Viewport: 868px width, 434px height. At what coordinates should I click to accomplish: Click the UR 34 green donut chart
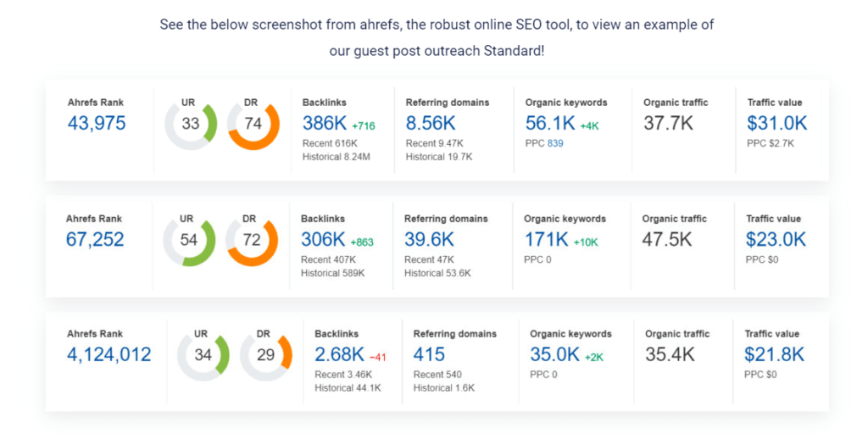pos(203,355)
